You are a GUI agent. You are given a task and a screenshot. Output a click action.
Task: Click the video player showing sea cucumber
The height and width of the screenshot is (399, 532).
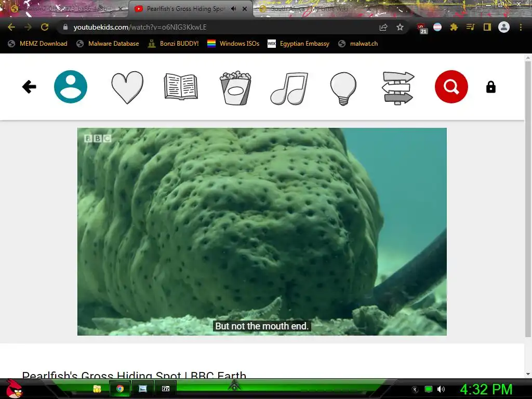pyautogui.click(x=262, y=231)
